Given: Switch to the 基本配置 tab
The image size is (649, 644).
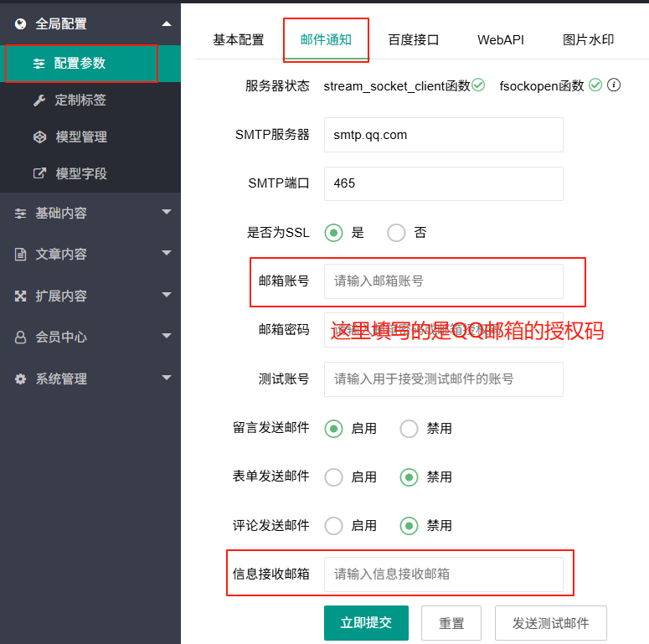Looking at the screenshot, I should pyautogui.click(x=239, y=39).
